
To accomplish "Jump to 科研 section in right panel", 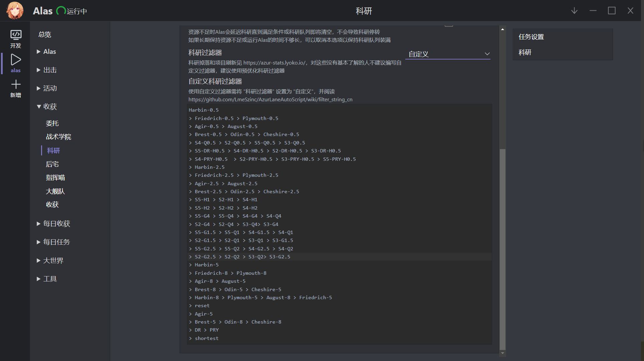I will [x=525, y=52].
